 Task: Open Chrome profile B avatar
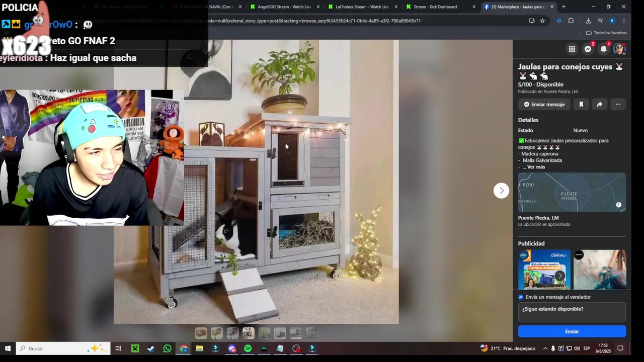pyautogui.click(x=612, y=21)
